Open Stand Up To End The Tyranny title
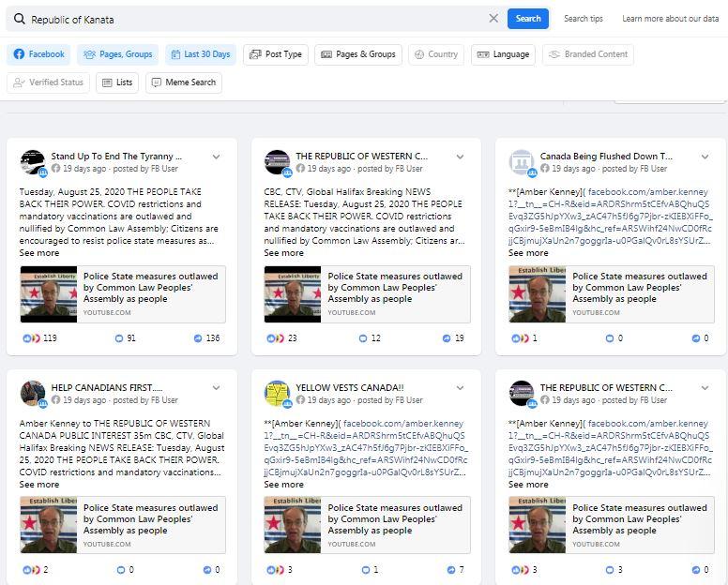The width and height of the screenshot is (728, 585). point(116,157)
